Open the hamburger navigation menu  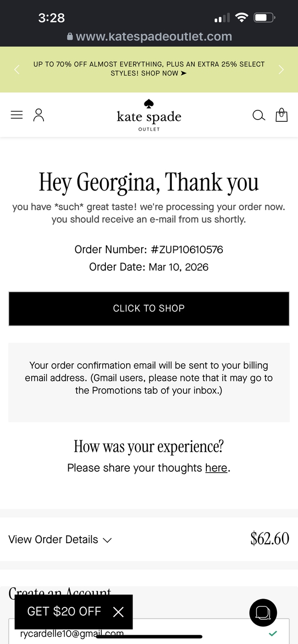17,115
